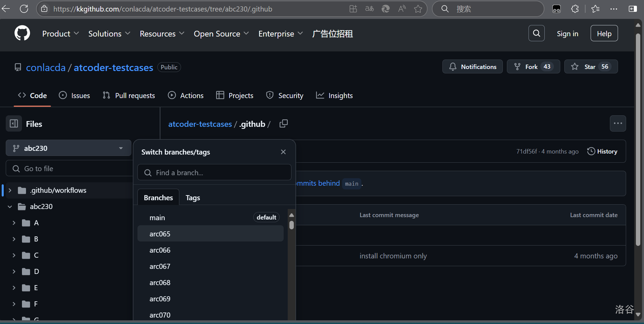This screenshot has width=644, height=324.
Task: Open the Notifications button
Action: [x=472, y=67]
